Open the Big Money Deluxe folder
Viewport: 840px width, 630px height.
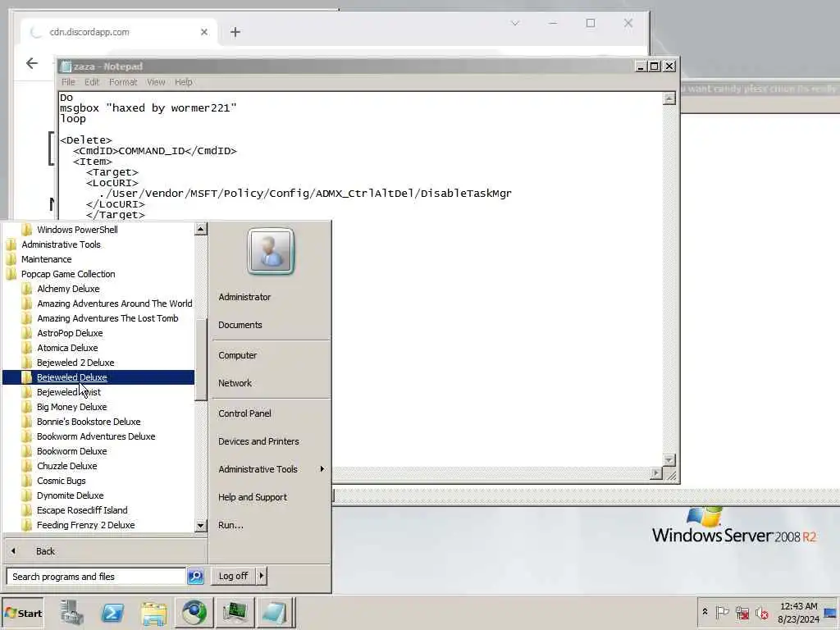[72, 407]
